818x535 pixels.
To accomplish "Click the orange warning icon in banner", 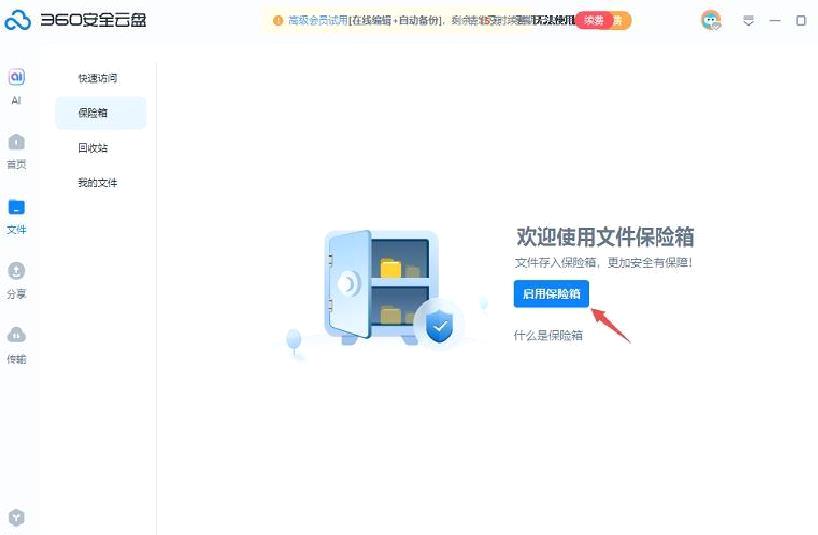I will tap(278, 20).
